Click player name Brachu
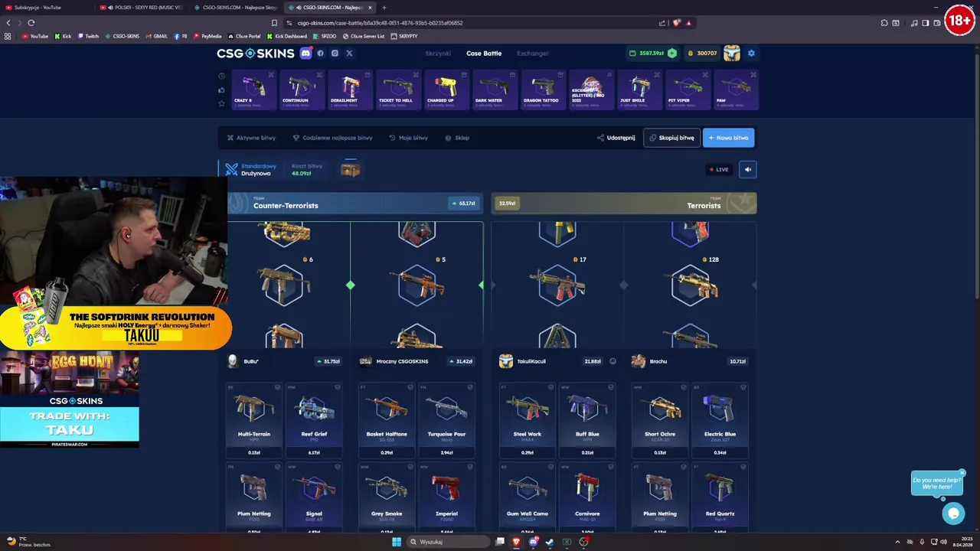980x551 pixels. (x=658, y=361)
